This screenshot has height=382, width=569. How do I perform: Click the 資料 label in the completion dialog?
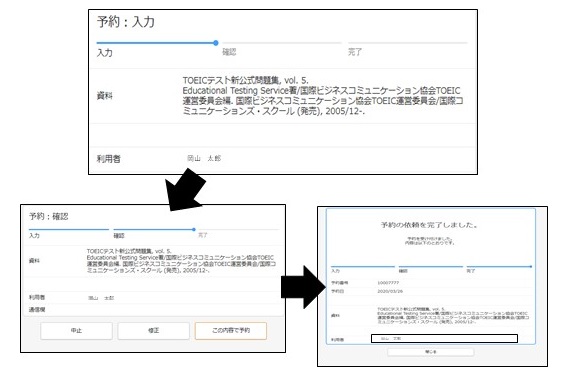point(335,316)
